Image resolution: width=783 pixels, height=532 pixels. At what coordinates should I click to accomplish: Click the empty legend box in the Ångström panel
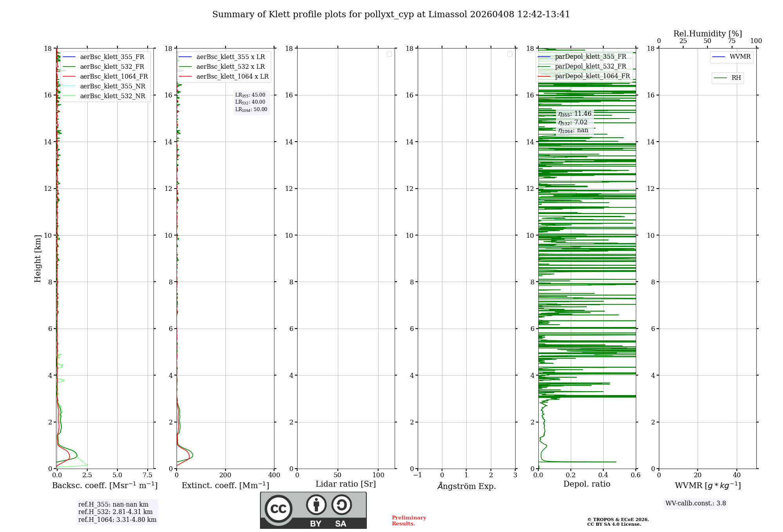(x=510, y=54)
